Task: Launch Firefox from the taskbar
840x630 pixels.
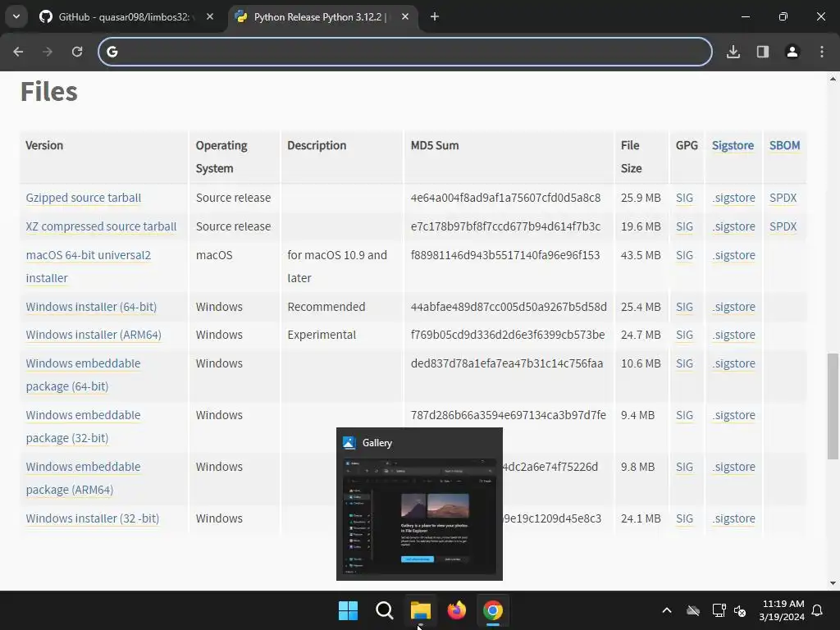Action: pos(456,610)
